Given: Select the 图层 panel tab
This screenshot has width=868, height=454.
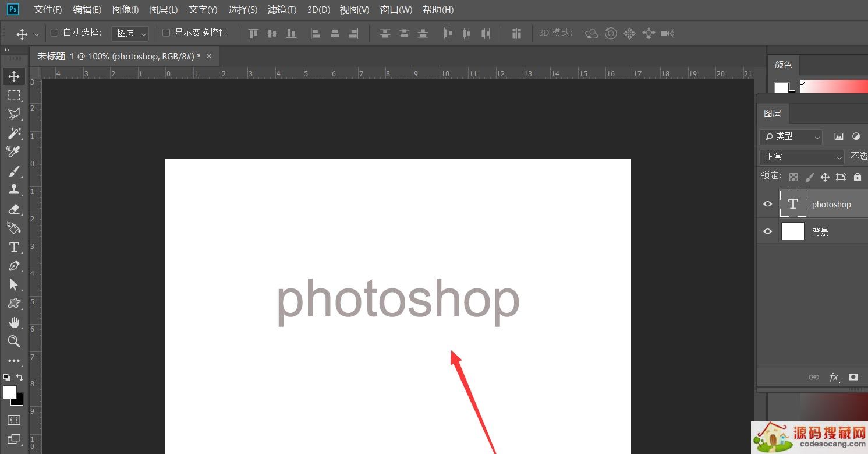Looking at the screenshot, I should 773,113.
